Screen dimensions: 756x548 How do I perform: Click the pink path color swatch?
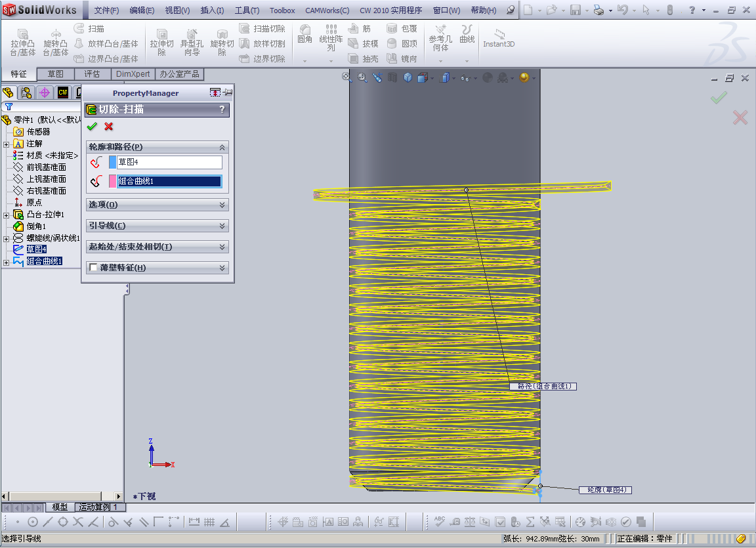click(112, 181)
